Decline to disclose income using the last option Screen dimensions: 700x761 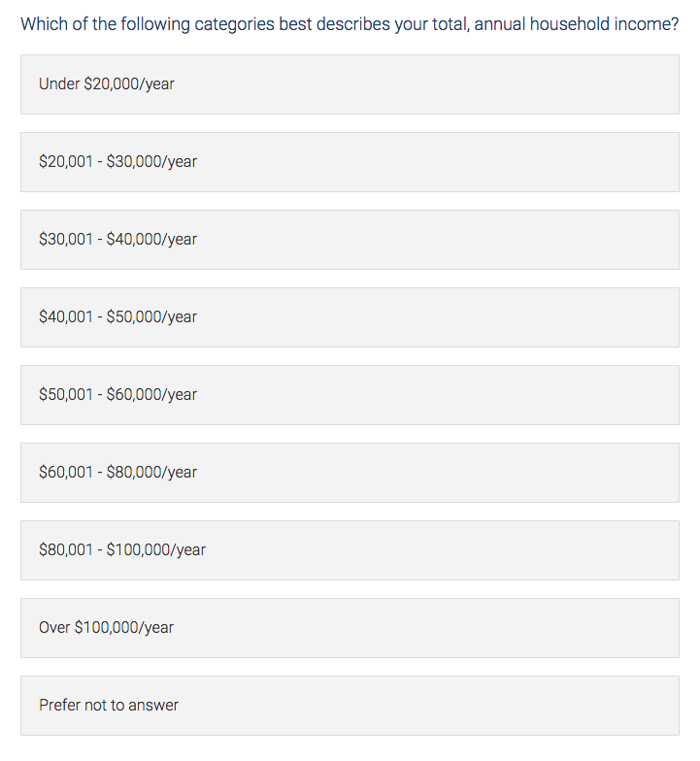tap(350, 706)
